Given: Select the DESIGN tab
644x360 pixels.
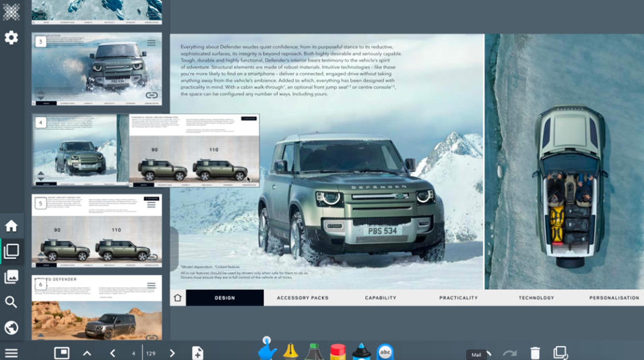Looking at the screenshot, I should click(x=225, y=298).
